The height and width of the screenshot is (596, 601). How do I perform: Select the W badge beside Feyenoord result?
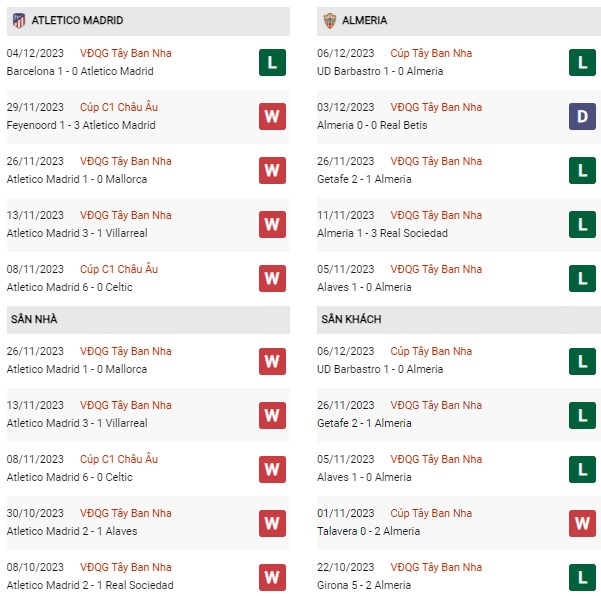pos(272,117)
